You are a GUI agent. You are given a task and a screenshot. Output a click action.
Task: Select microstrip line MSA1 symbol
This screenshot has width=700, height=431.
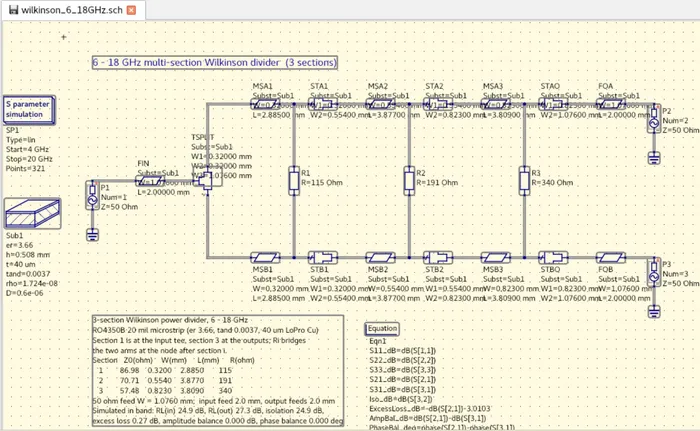pyautogui.click(x=265, y=105)
